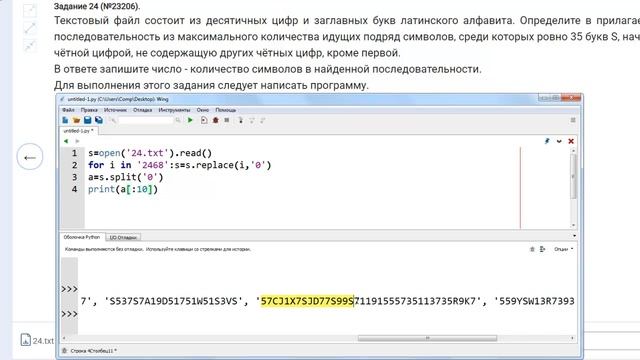The width and height of the screenshot is (640, 360).
Task: Click the debug file icon next to play
Action: click(x=204, y=120)
